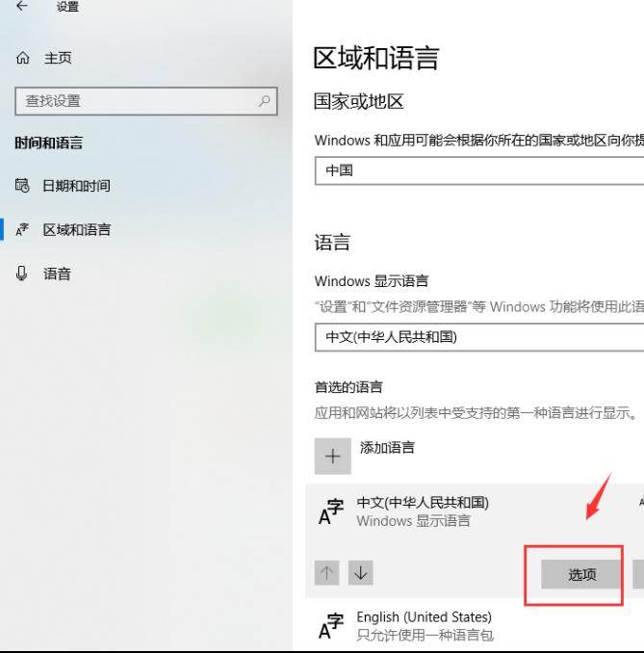Select 语音 in the sidebar

(57, 274)
